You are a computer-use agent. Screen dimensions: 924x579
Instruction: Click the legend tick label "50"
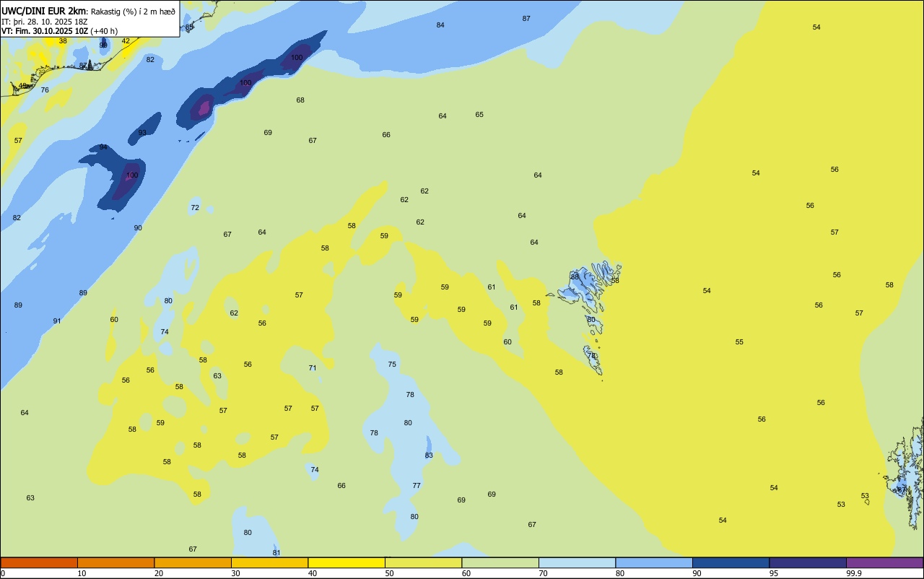(390, 573)
